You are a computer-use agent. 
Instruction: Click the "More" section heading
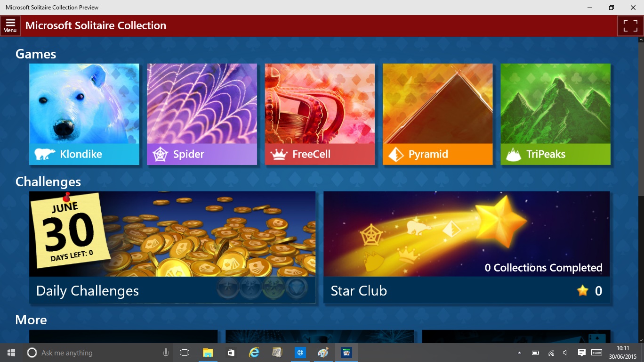31,320
